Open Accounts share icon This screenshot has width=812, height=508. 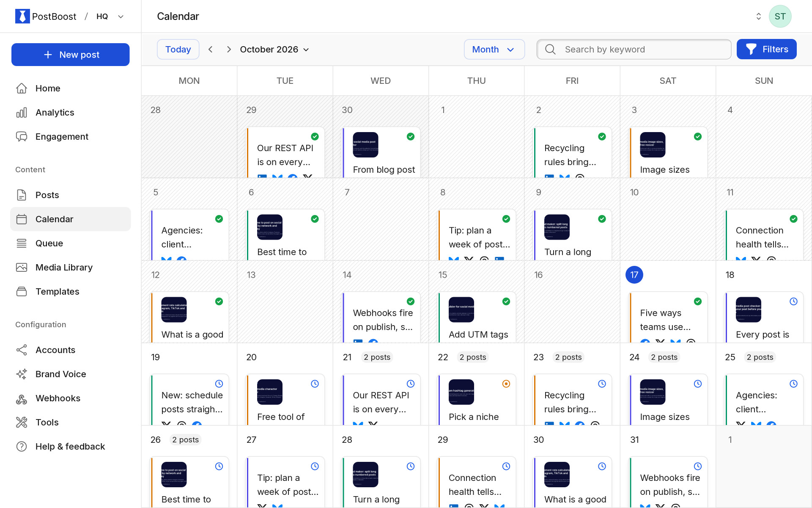(x=22, y=350)
